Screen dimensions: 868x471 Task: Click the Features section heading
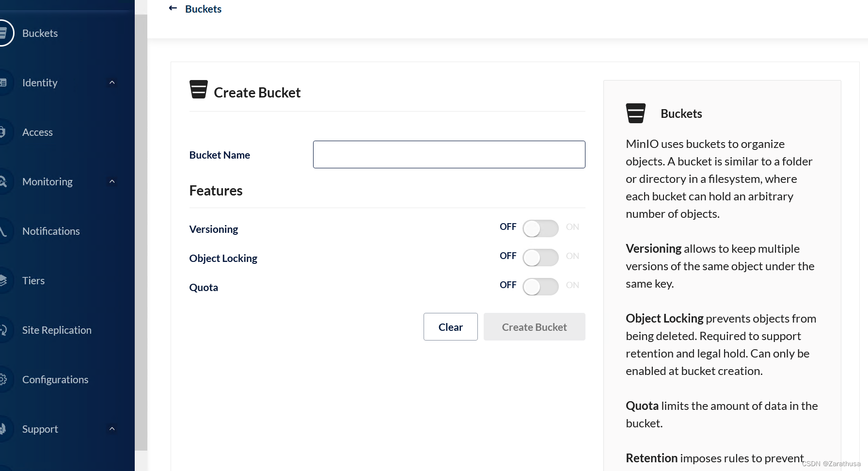tap(216, 191)
